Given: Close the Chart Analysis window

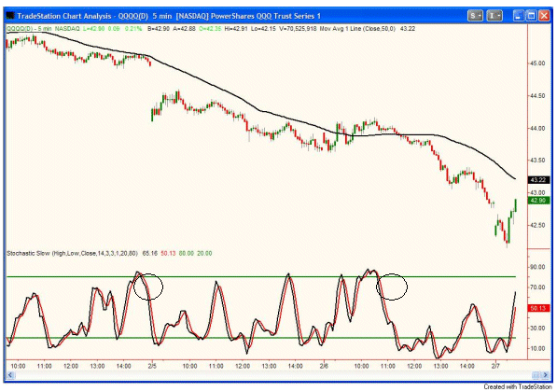Looking at the screenshot, I should pos(544,16).
